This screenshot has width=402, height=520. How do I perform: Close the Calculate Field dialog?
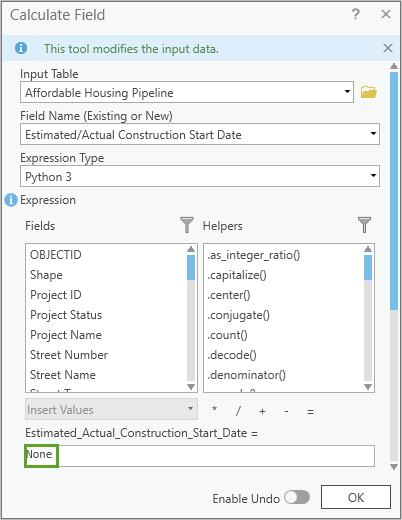[x=386, y=14]
